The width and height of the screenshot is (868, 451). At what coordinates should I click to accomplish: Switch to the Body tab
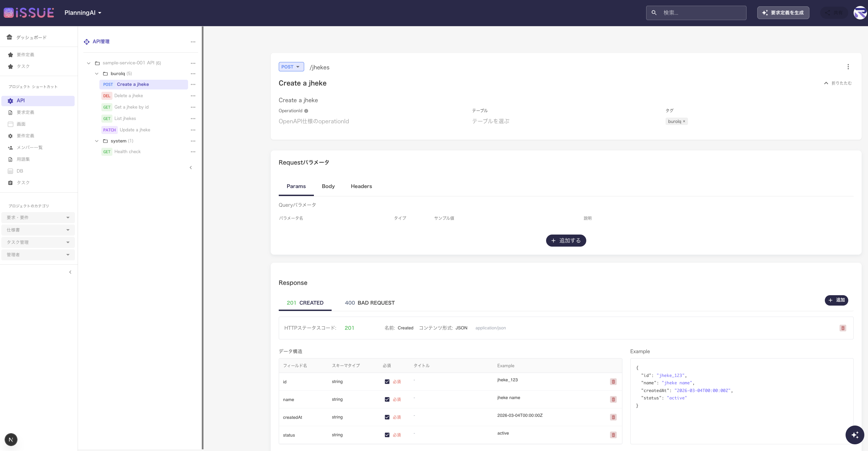pyautogui.click(x=328, y=186)
